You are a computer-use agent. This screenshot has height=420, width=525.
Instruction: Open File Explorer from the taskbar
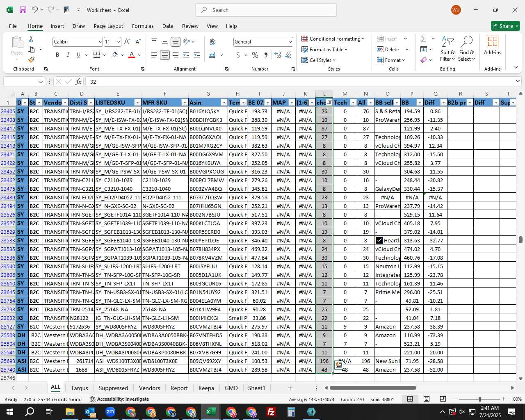(x=70, y=412)
